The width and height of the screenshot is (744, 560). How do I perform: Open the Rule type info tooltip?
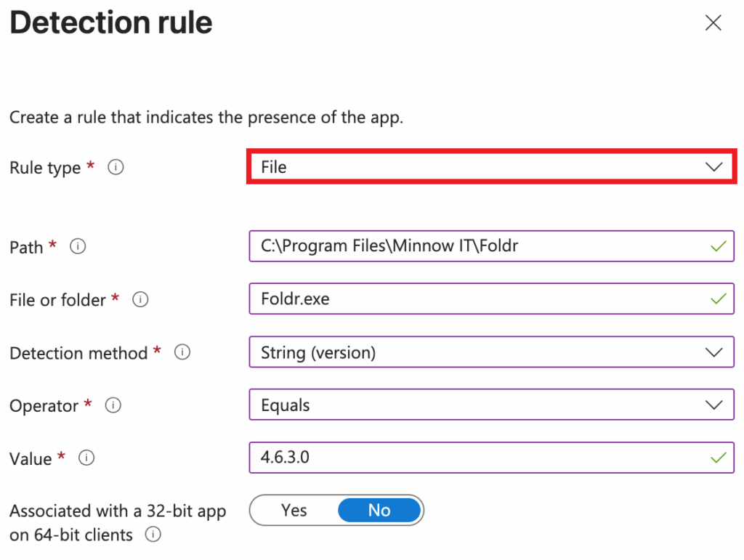[115, 167]
